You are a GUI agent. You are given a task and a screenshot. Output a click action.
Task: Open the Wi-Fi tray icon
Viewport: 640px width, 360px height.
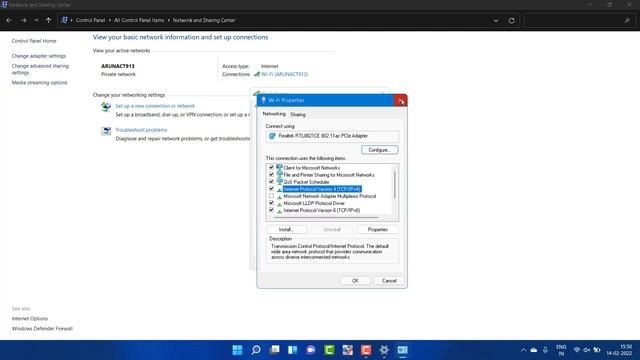coord(577,350)
